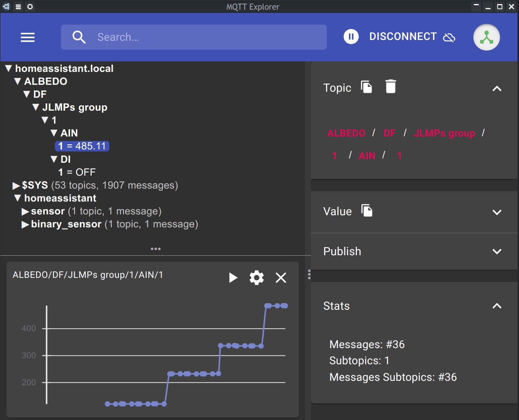Select the '1 = OFF' topic

pos(77,172)
